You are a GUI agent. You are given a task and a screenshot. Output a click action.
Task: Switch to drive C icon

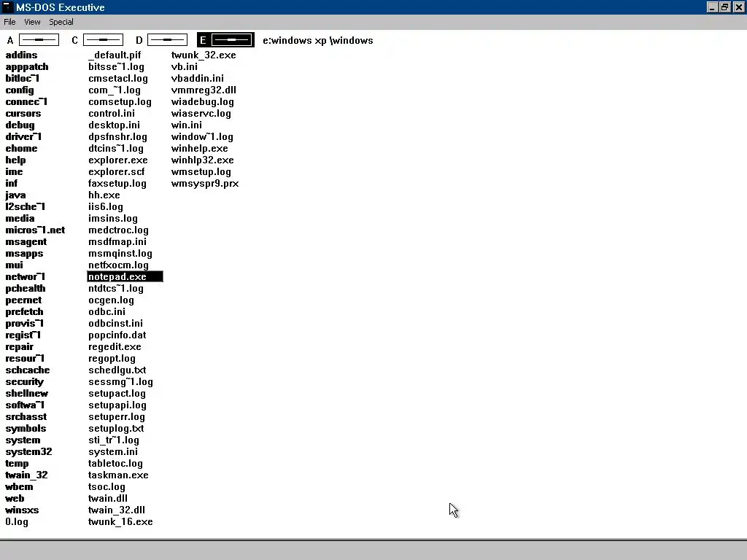point(103,40)
